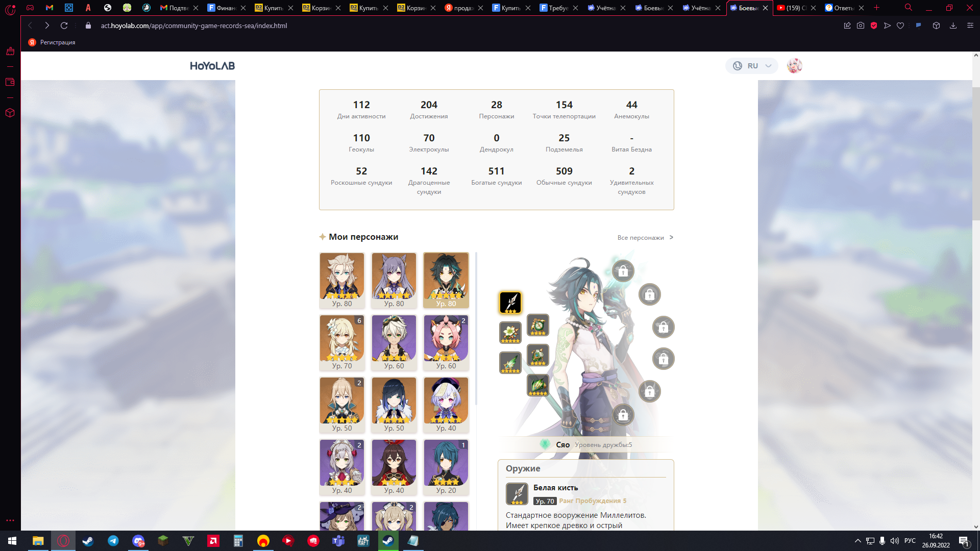Open the HoYoLAB logo home link

[x=212, y=66]
